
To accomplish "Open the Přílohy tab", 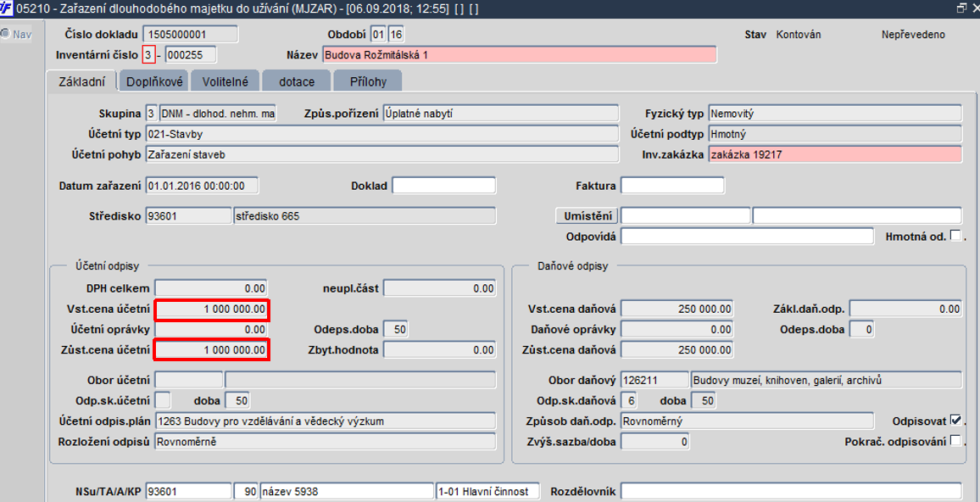I will (368, 81).
